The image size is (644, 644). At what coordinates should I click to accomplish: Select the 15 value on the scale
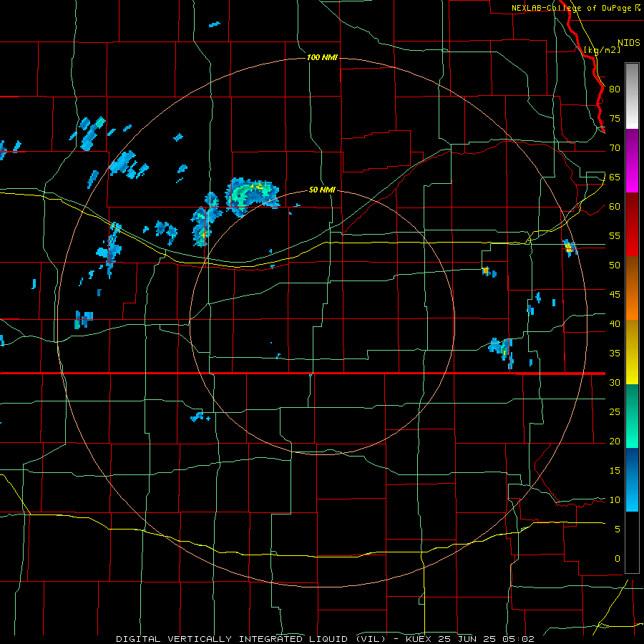[x=615, y=470]
